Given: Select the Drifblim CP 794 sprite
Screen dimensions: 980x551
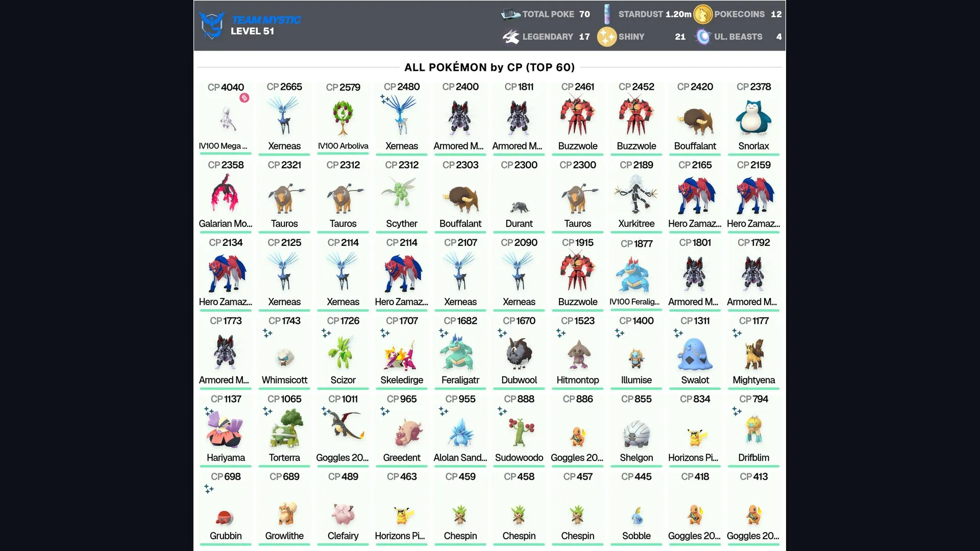Looking at the screenshot, I should [754, 430].
